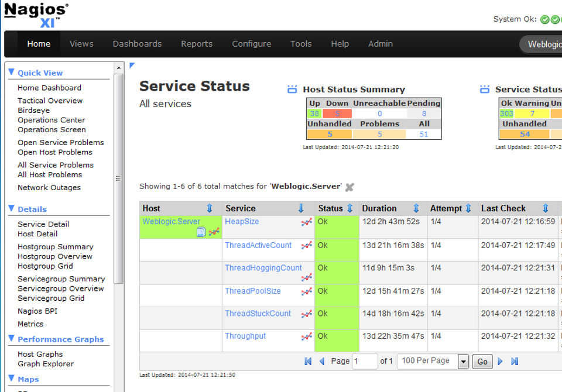The width and height of the screenshot is (562, 392).
Task: Collapse the Performance Graphs section
Action: tap(12, 338)
